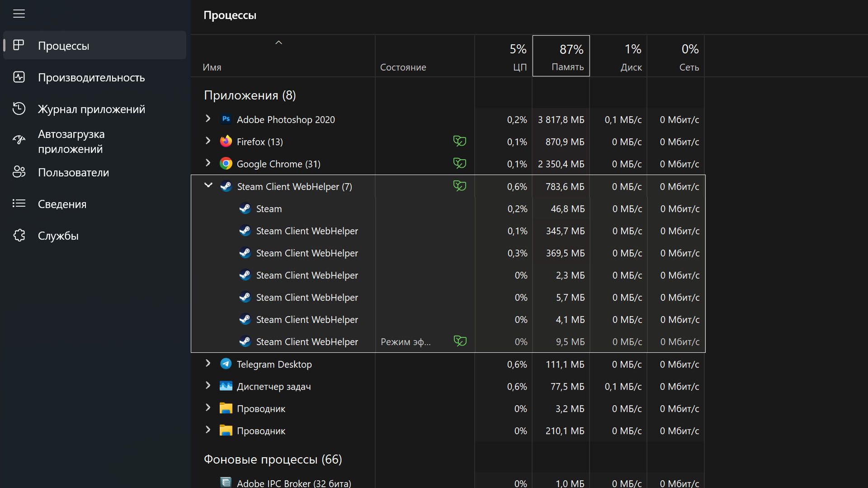Expand the Adobe Photoshop 2020 process group
This screenshot has width=868, height=488.
coord(208,119)
